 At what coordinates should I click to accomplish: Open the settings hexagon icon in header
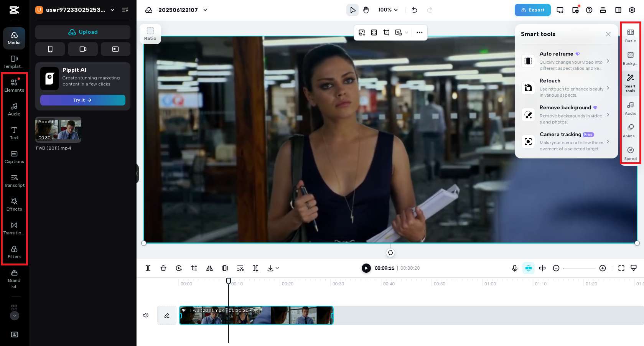coord(632,10)
